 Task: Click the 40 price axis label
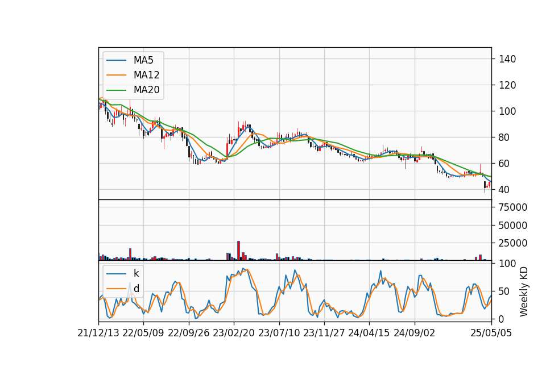coord(504,190)
